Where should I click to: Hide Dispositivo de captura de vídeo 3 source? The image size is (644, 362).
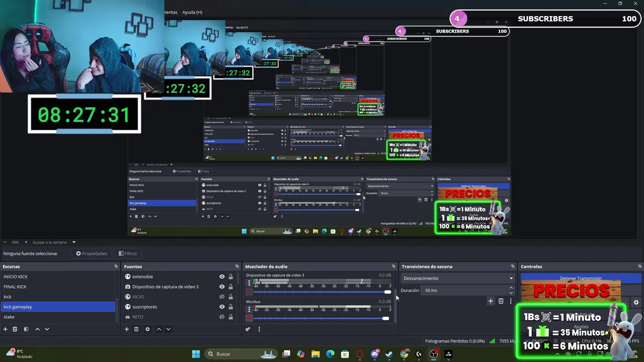tap(222, 287)
